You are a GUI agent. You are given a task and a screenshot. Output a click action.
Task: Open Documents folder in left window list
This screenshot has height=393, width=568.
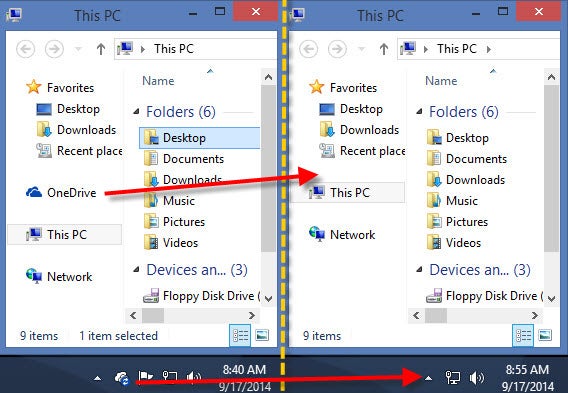184,159
